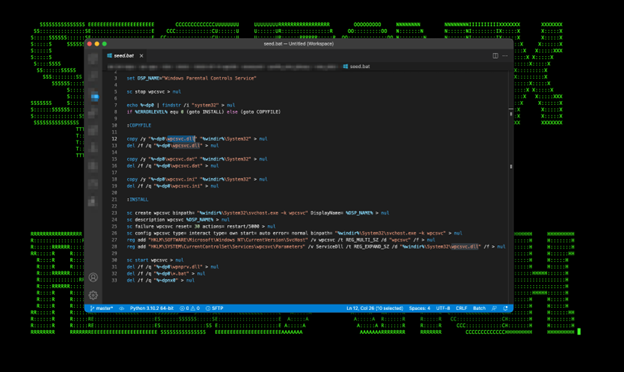Click the SFTP status bar item
624x372 pixels.
pyautogui.click(x=214, y=308)
